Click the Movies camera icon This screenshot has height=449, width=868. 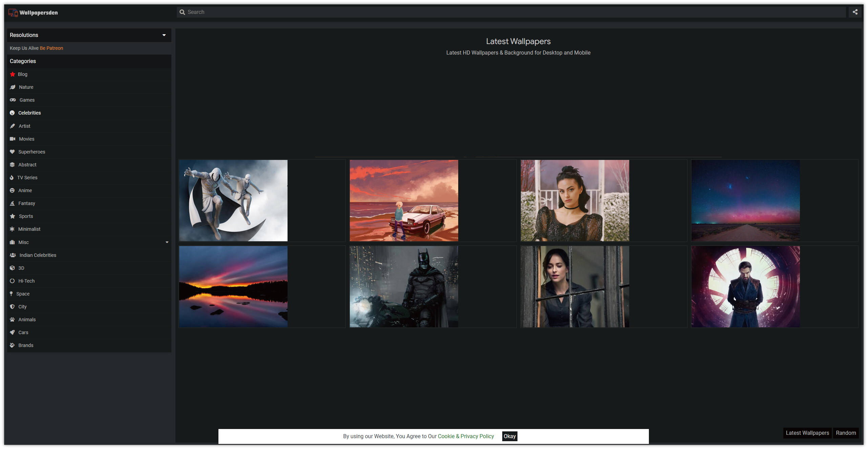tap(13, 139)
